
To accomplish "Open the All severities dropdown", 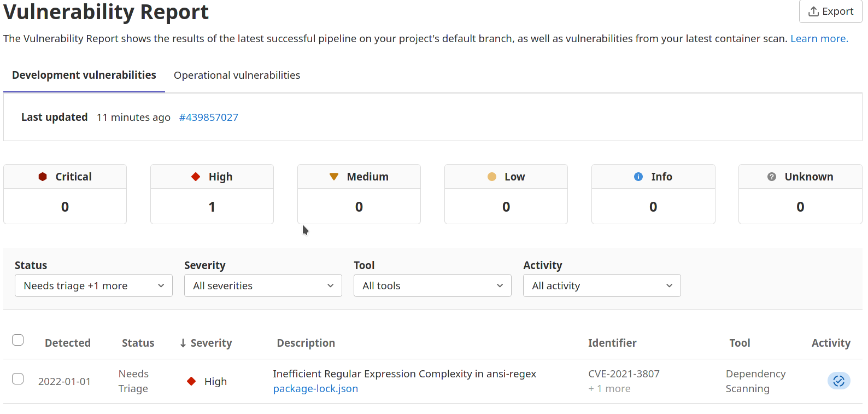I will click(263, 286).
